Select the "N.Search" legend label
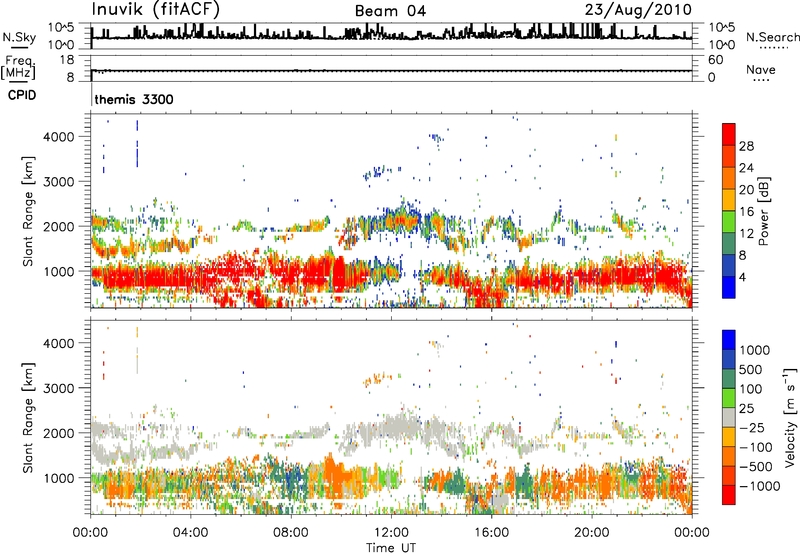 pyautogui.click(x=773, y=37)
